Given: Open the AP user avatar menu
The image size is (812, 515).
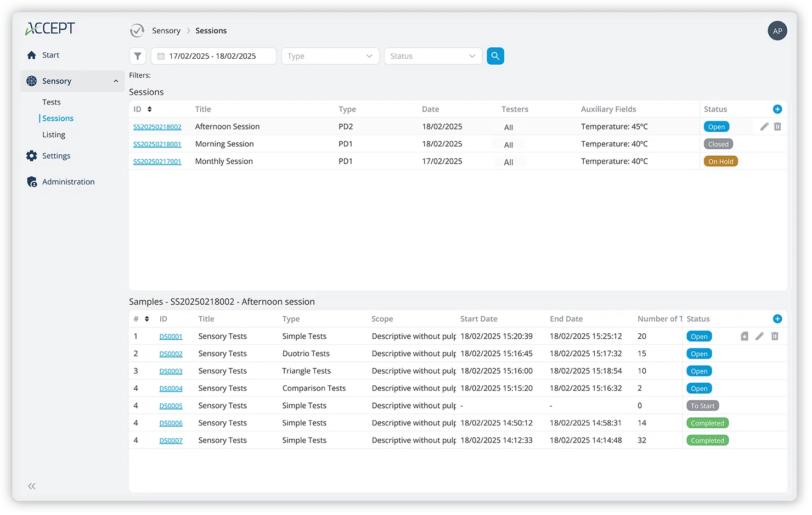Looking at the screenshot, I should click(x=777, y=31).
